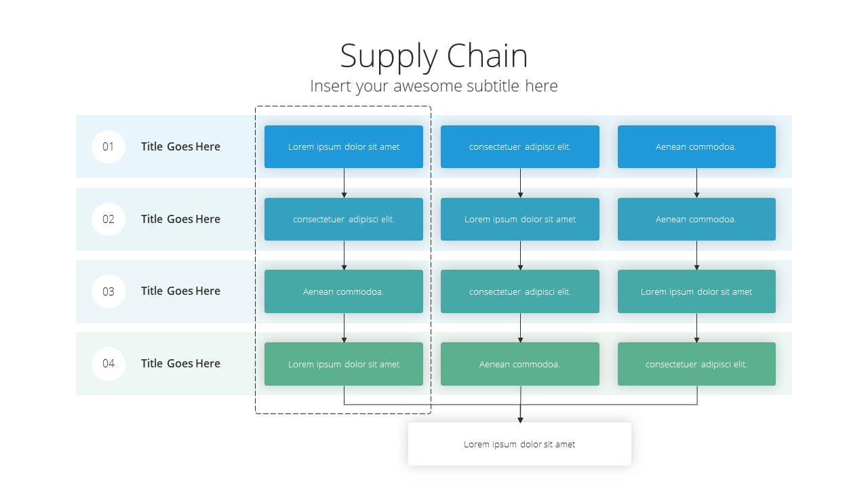This screenshot has width=868, height=488.
Task: Click the top-right 'Aenean commodoa.' box
Action: tap(696, 146)
